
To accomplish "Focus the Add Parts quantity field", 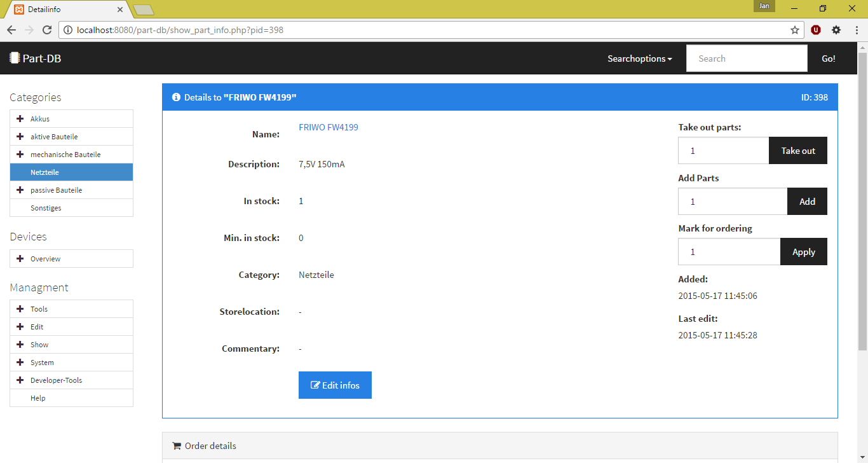I will (x=733, y=202).
